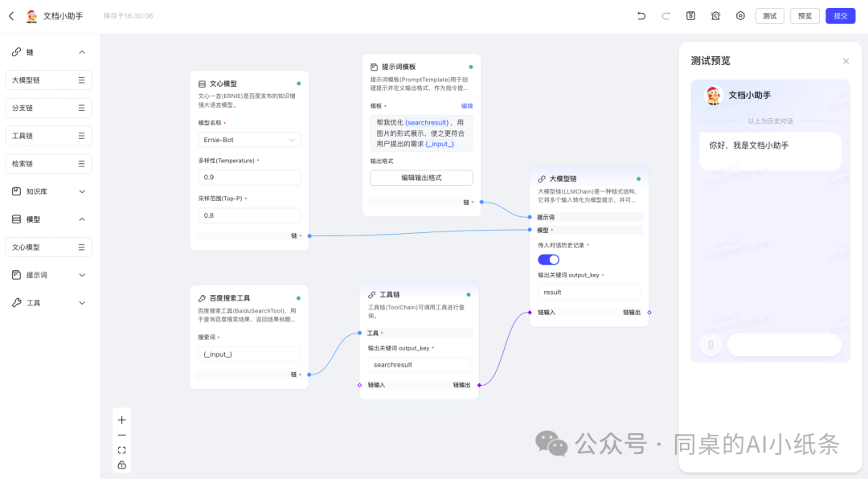Save the workflow using the save icon
This screenshot has height=479, width=868.
(690, 15)
